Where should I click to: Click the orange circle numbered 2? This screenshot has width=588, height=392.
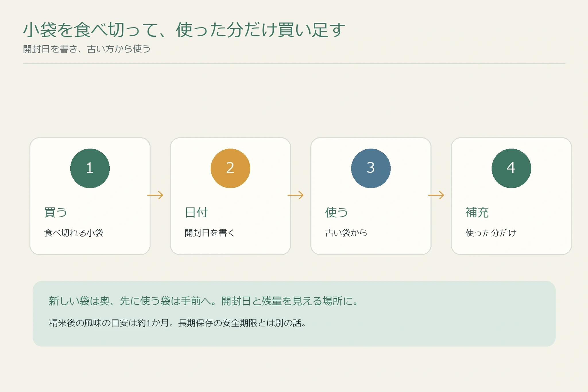click(230, 168)
